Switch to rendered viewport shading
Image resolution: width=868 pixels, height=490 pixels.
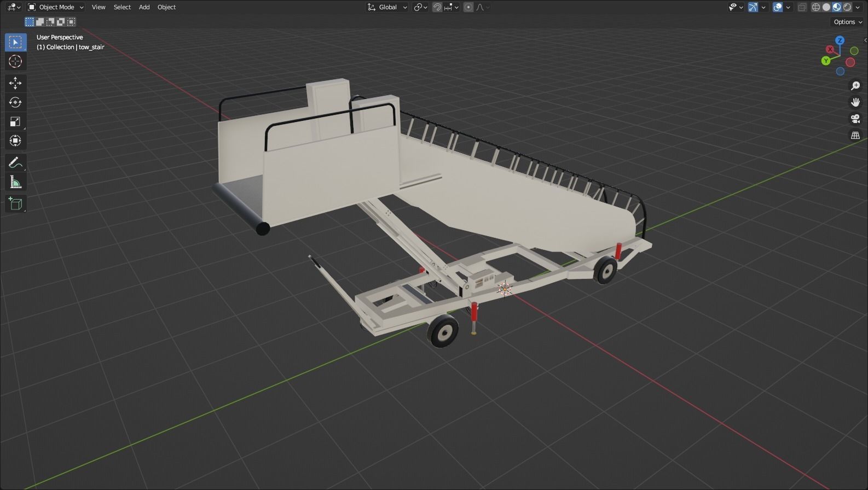click(x=847, y=7)
